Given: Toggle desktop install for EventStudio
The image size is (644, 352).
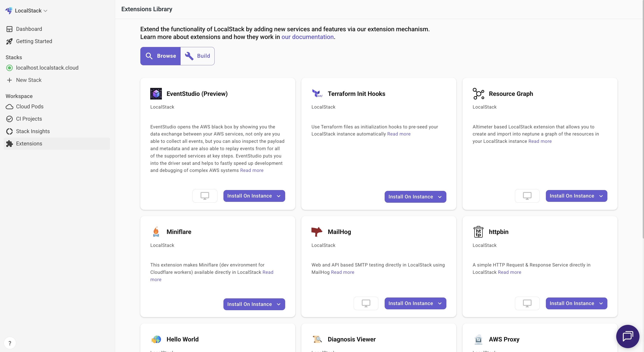Looking at the screenshot, I should pos(204,196).
